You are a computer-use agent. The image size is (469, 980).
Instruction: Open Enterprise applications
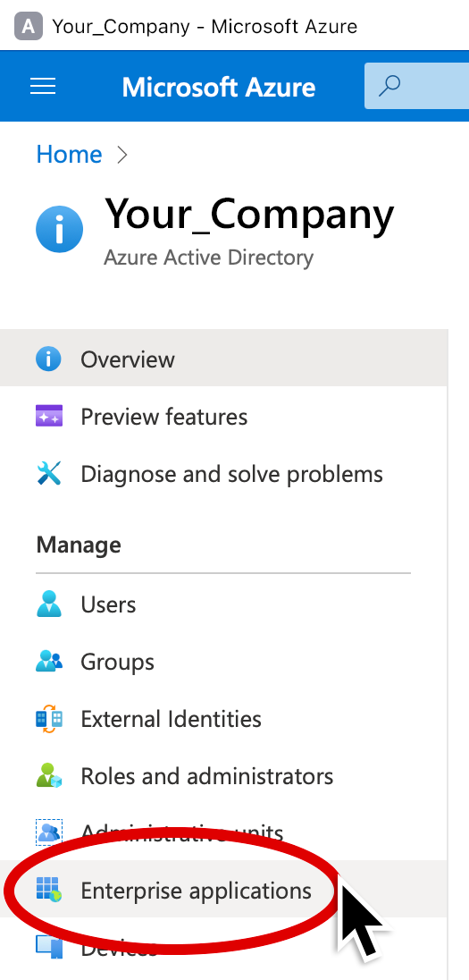click(223, 890)
